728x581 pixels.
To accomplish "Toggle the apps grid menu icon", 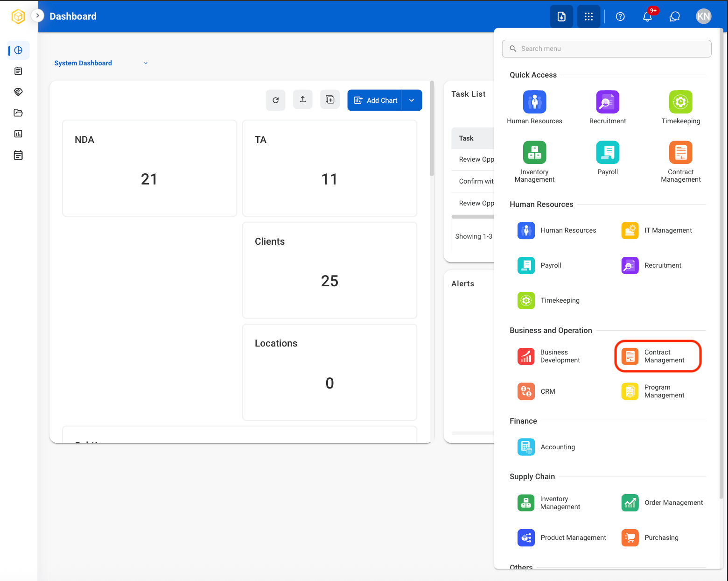I will click(588, 16).
